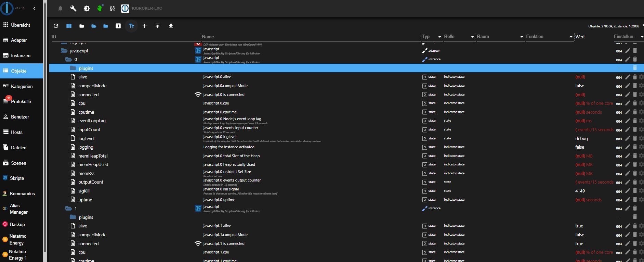Open the column configuration icon

coord(69,26)
